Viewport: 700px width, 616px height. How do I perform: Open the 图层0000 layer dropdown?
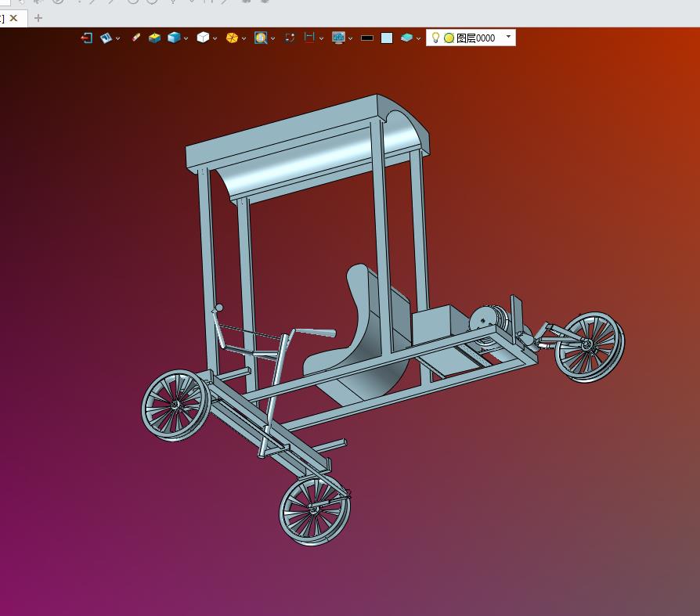pos(508,37)
